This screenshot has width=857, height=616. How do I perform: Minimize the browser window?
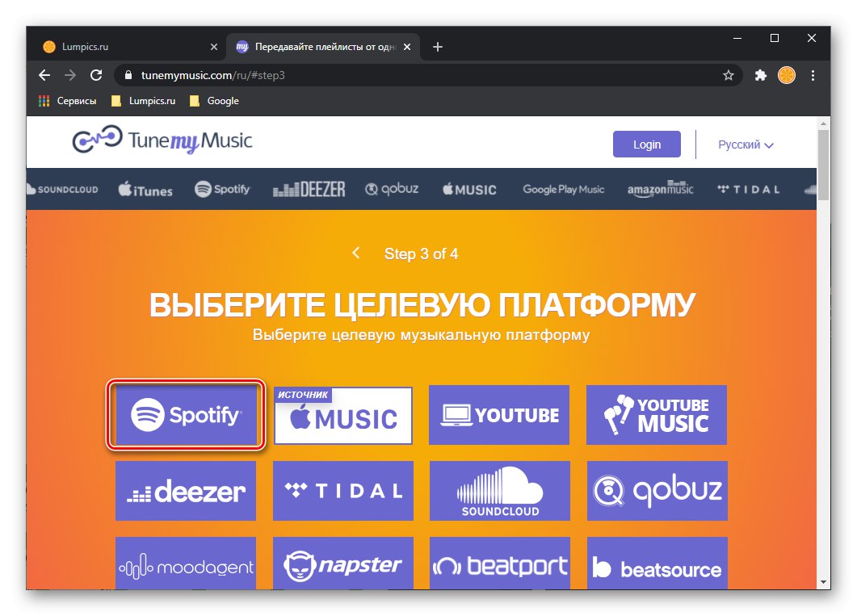click(737, 38)
